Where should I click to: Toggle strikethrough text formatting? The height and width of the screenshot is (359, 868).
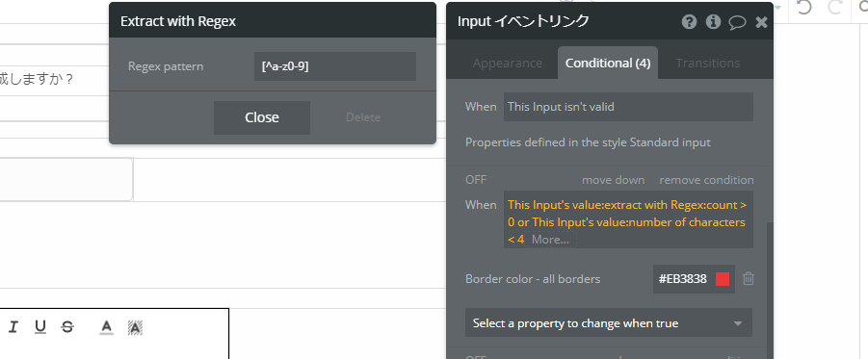point(67,327)
